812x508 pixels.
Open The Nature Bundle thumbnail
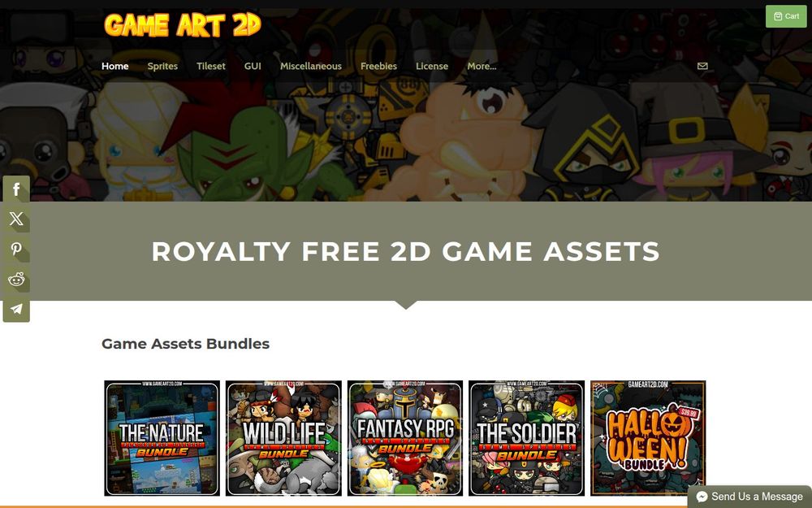pos(162,438)
